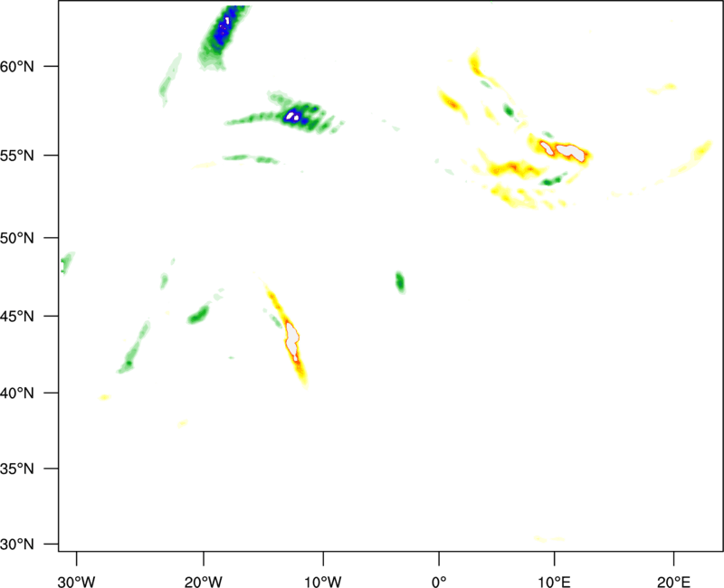Image resolution: width=724 pixels, height=588 pixels.
Task: Click the white-core red patch near 55°N, 10°E
Action: 568,150
